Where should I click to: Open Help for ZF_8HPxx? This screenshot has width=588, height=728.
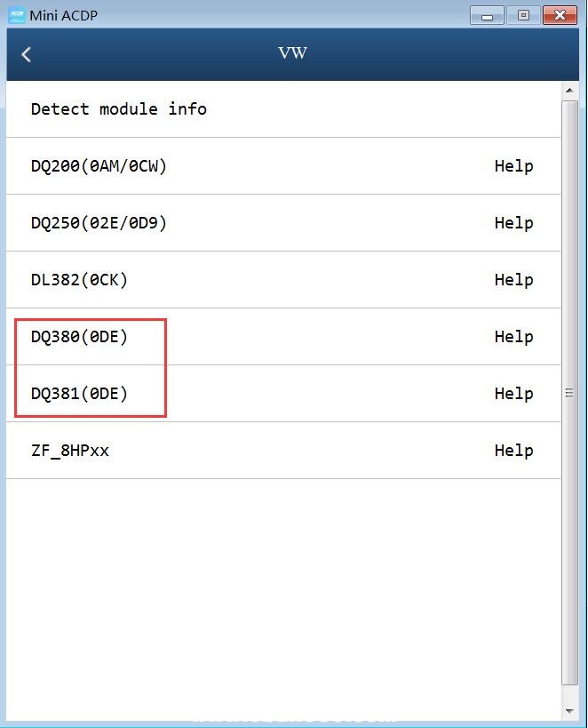[x=513, y=451]
